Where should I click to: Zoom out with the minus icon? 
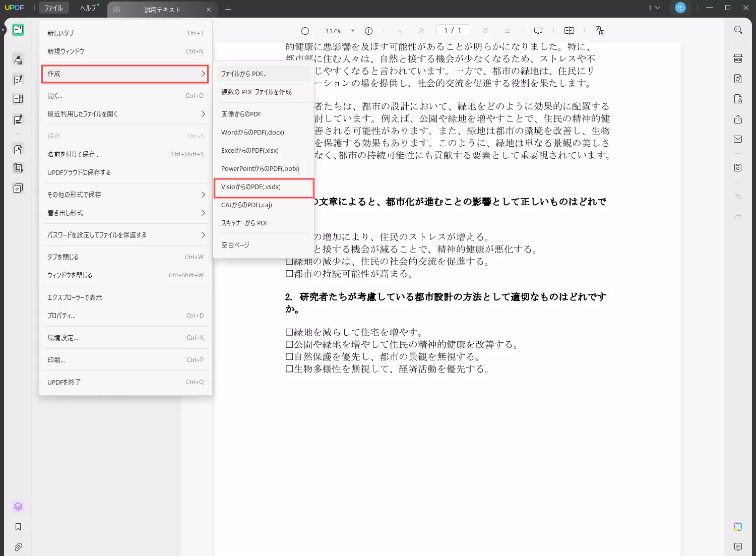click(305, 31)
